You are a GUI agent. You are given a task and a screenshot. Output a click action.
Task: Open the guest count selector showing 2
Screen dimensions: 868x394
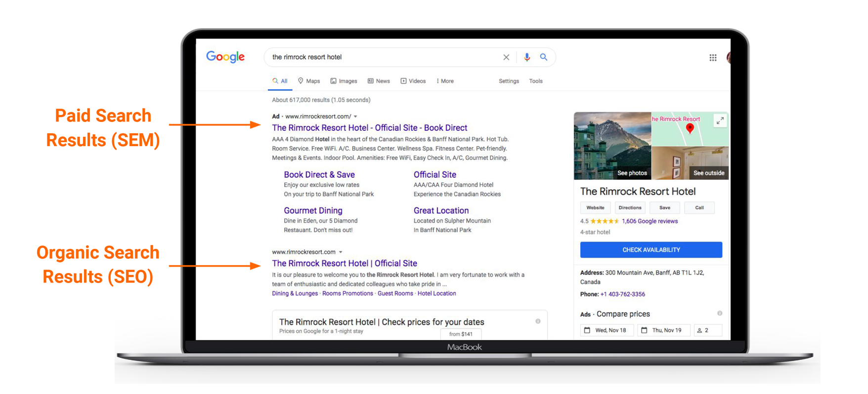(708, 330)
